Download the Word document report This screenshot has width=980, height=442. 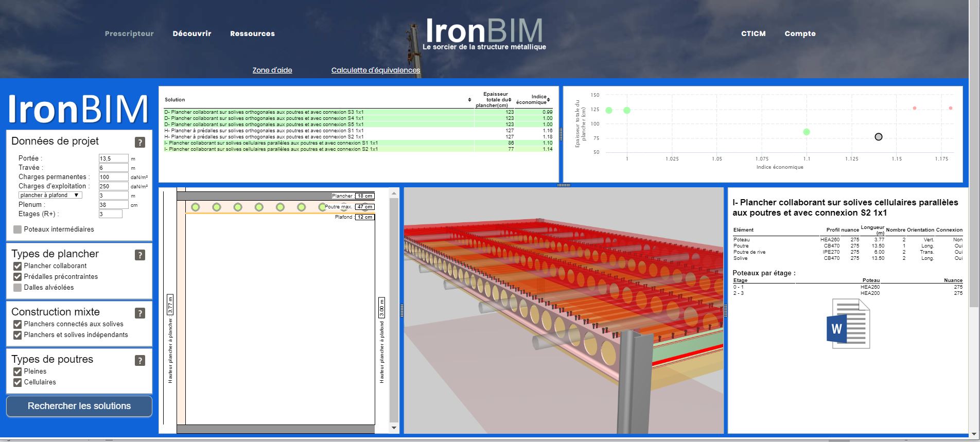coord(848,324)
